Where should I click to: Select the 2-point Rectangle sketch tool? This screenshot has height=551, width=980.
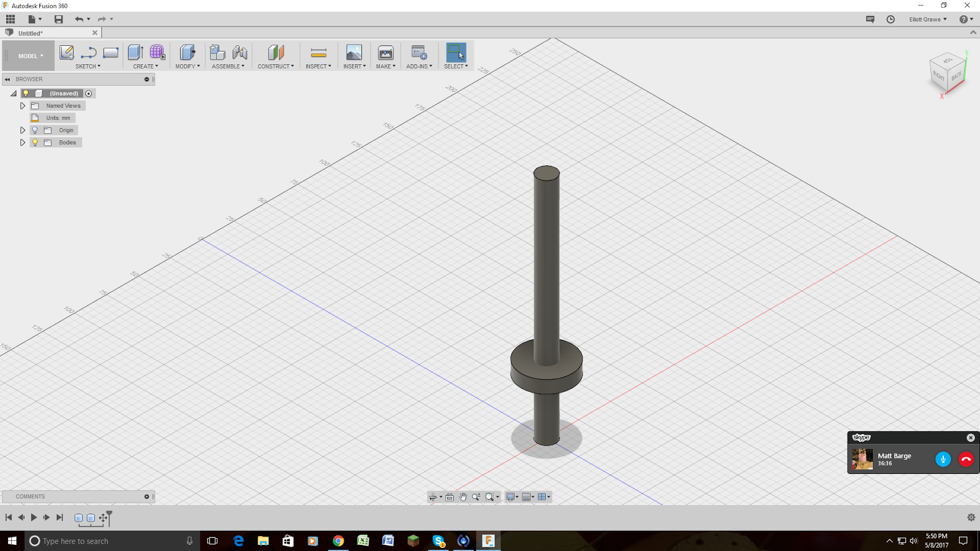(x=111, y=53)
